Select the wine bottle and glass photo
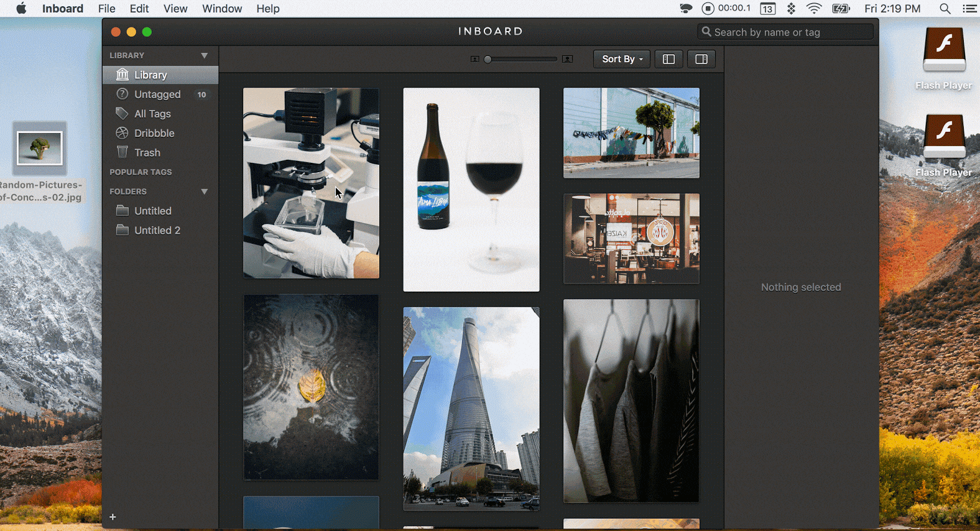The image size is (980, 531). point(471,190)
